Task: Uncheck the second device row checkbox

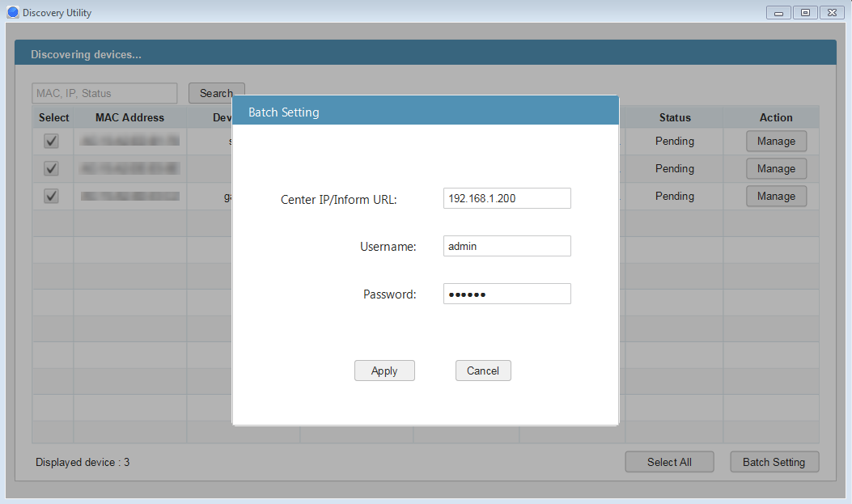Action: (x=51, y=169)
